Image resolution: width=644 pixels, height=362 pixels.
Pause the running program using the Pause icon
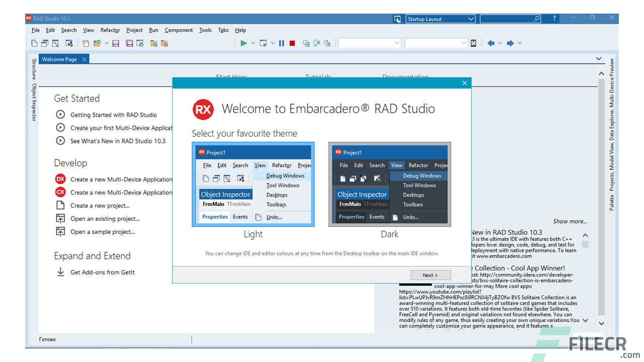point(282,43)
